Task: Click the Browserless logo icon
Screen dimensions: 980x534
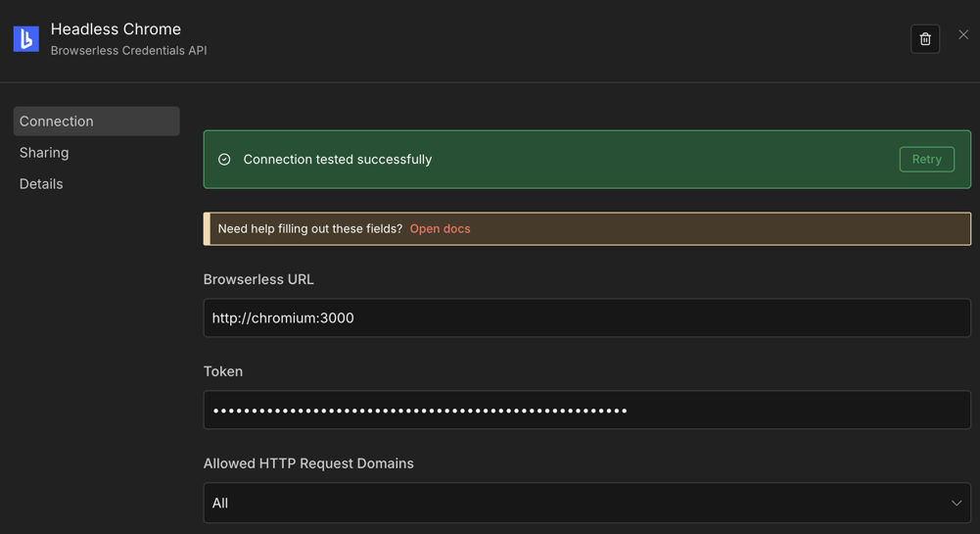Action: click(x=26, y=39)
